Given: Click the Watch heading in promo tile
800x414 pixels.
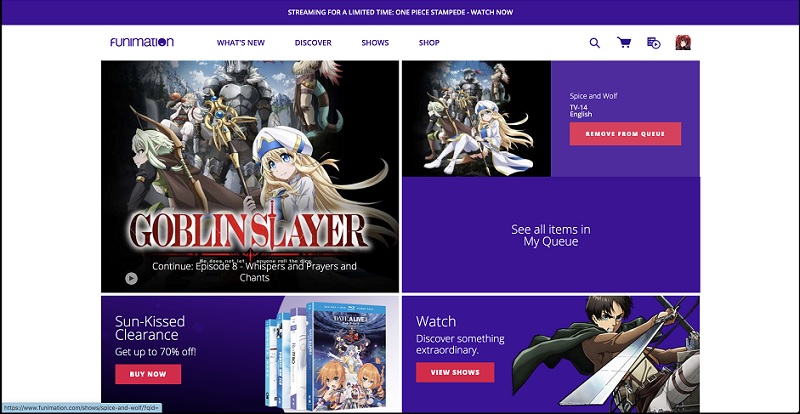Looking at the screenshot, I should (436, 322).
